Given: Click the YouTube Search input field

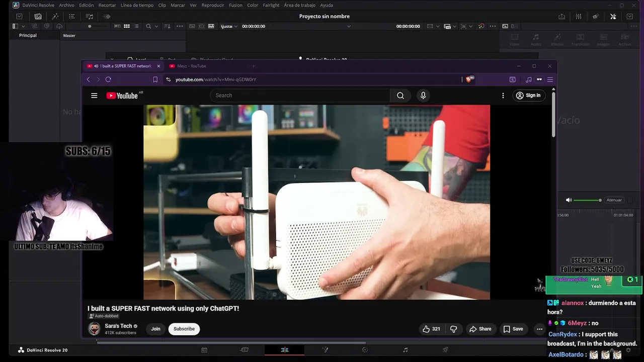Looking at the screenshot, I should pyautogui.click(x=300, y=96).
